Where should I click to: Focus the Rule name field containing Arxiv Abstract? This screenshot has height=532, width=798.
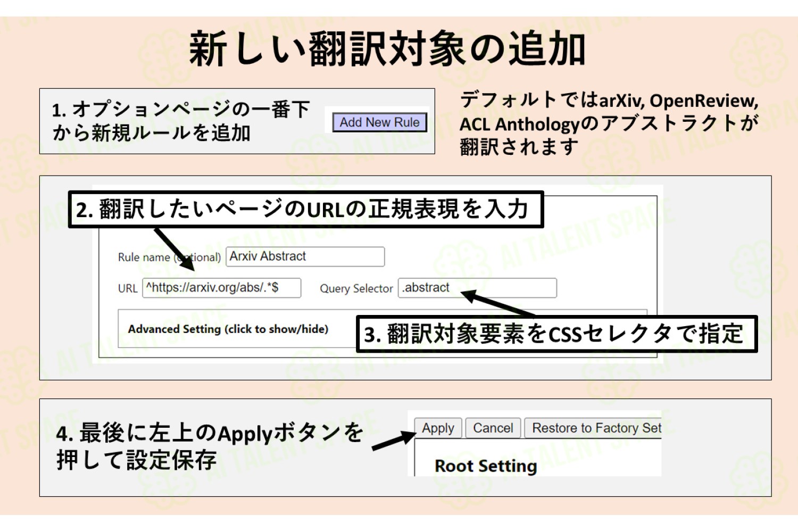[305, 256]
